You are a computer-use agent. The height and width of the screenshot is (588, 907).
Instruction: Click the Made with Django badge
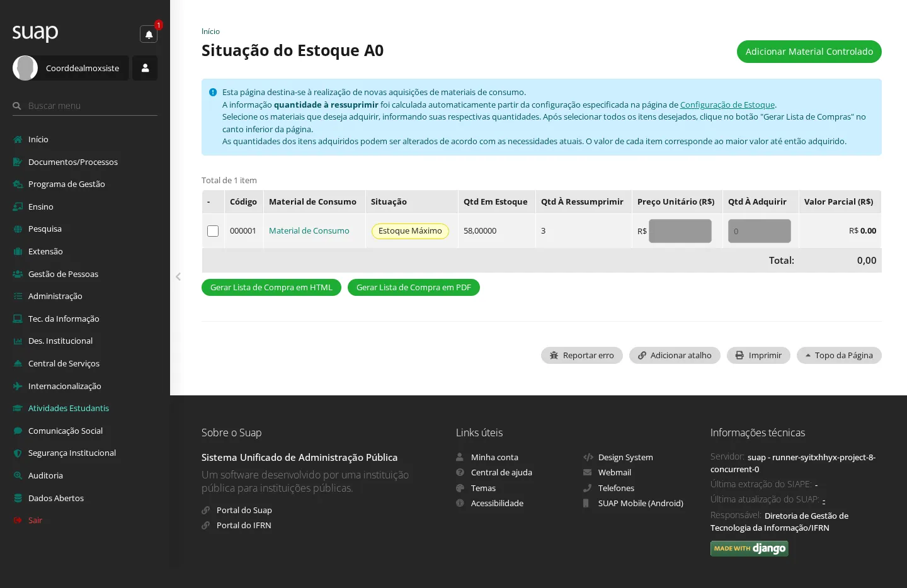click(x=749, y=548)
